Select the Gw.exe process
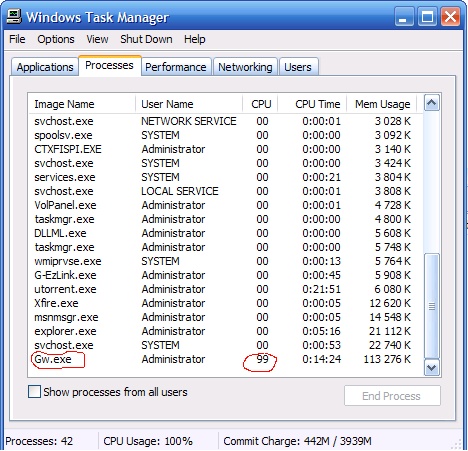 (x=222, y=359)
